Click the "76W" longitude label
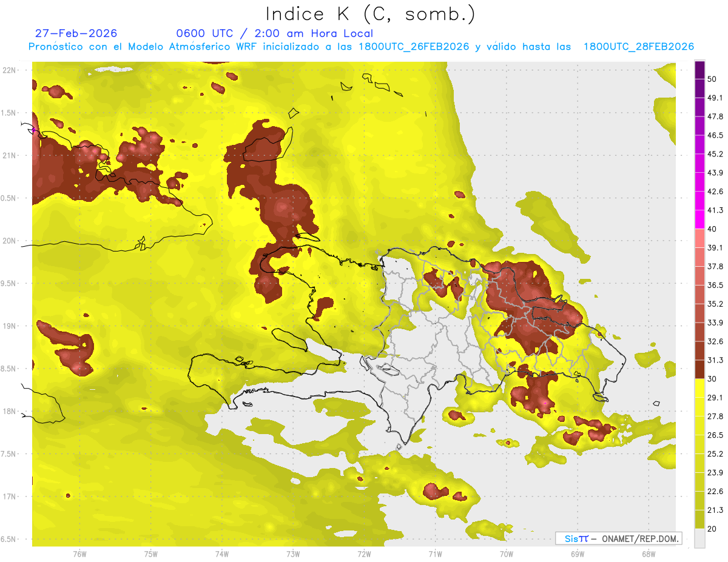Screen dimensions: 728x562 (x=79, y=554)
